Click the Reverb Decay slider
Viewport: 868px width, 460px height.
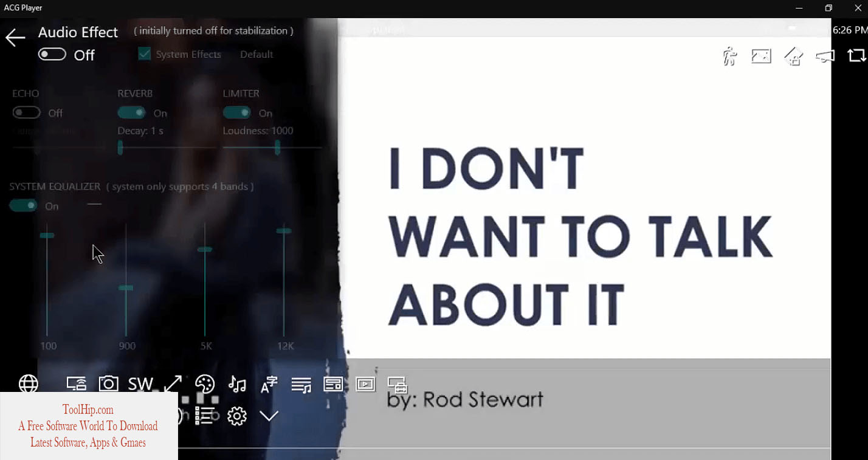pos(167,147)
